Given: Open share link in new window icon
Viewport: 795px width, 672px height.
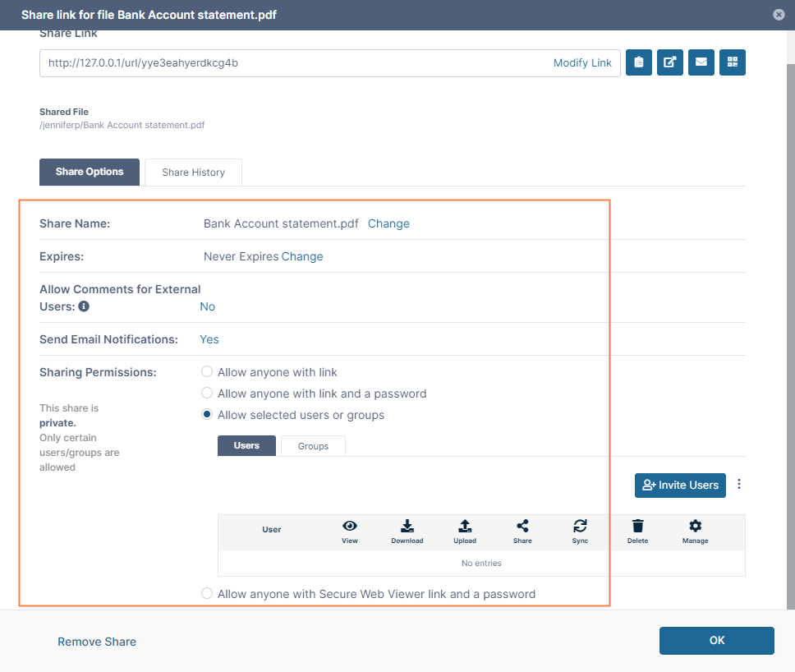Looking at the screenshot, I should click(670, 62).
